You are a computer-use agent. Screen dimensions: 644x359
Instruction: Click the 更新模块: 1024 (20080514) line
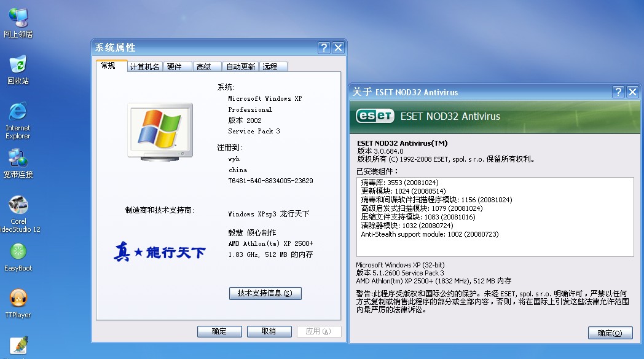point(403,191)
